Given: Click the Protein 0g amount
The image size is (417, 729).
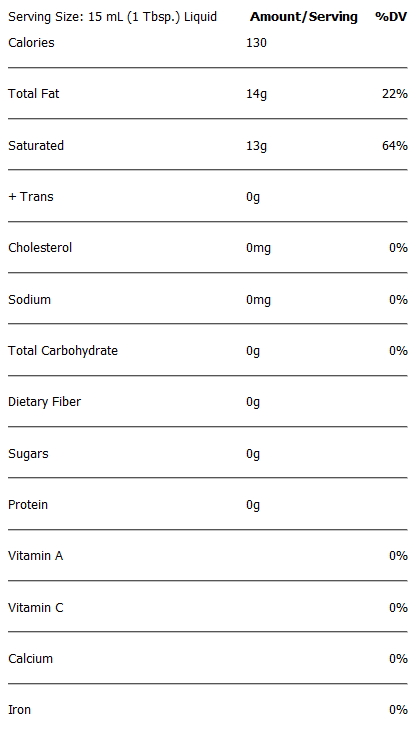Looking at the screenshot, I should (253, 505).
